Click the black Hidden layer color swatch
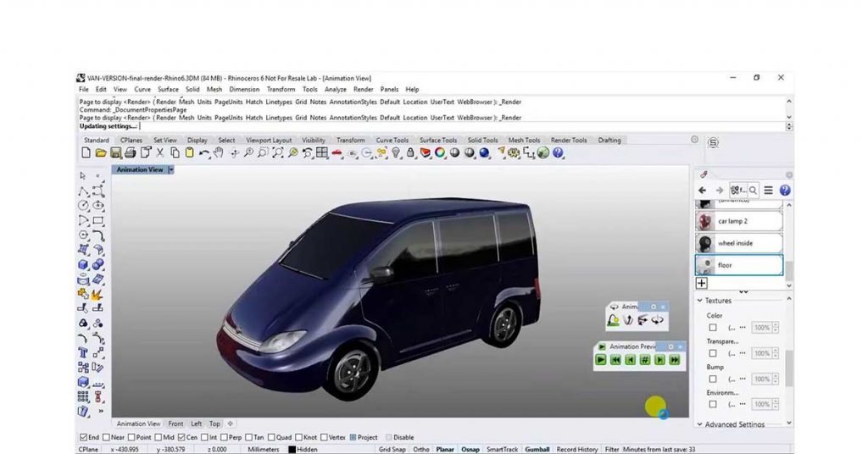This screenshot has width=868, height=454. pos(292,450)
